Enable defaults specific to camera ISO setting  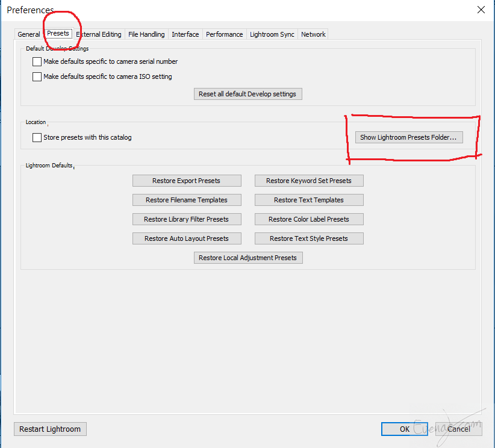[x=37, y=76]
